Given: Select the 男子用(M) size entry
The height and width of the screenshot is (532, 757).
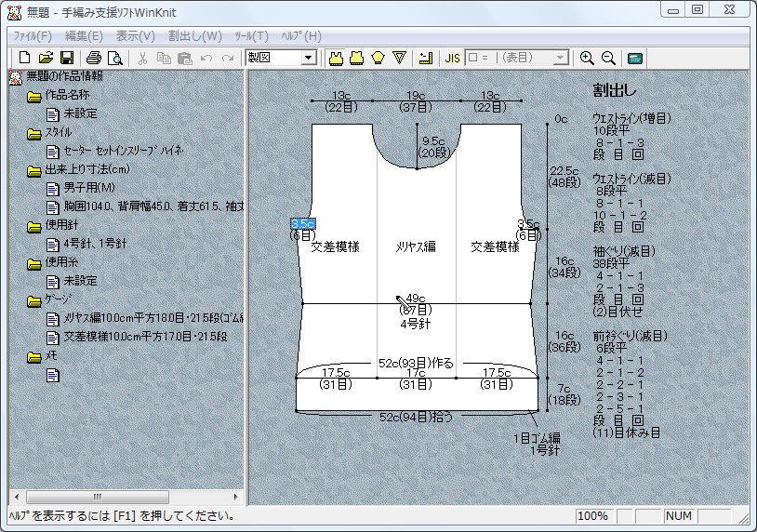Looking at the screenshot, I should pos(89,187).
